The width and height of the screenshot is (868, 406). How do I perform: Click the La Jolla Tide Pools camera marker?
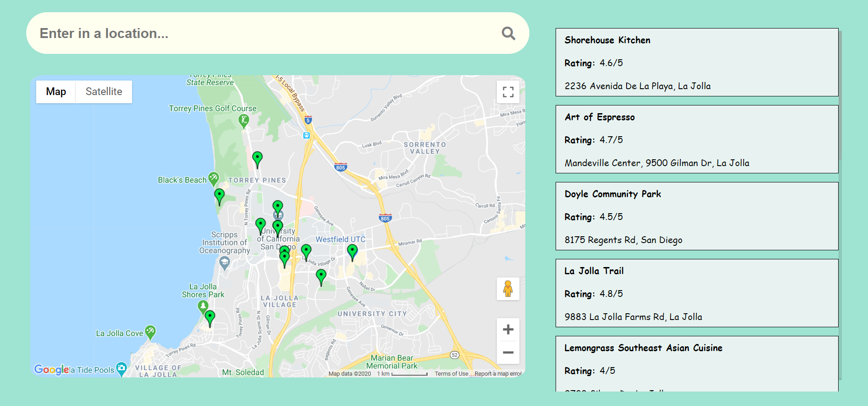click(121, 369)
